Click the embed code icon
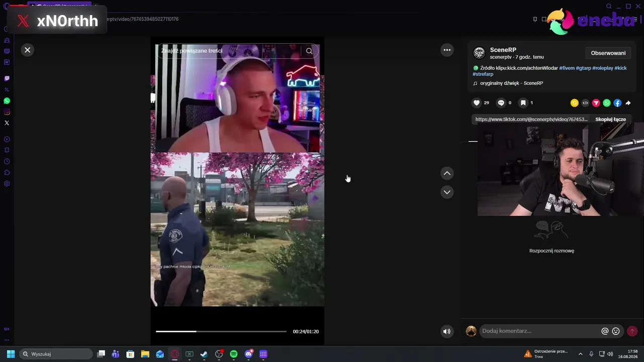The height and width of the screenshot is (362, 644). (x=585, y=103)
